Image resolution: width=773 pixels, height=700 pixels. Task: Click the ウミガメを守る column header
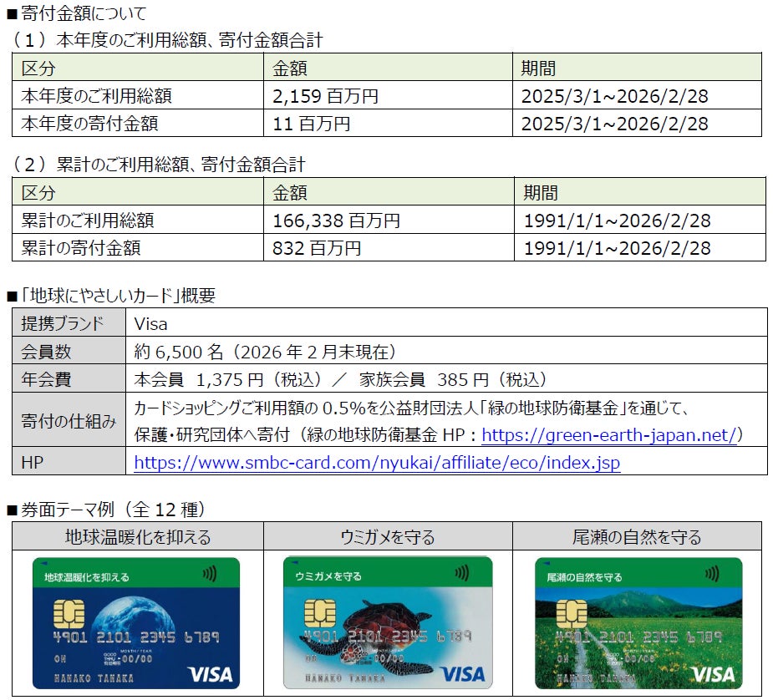[388, 536]
